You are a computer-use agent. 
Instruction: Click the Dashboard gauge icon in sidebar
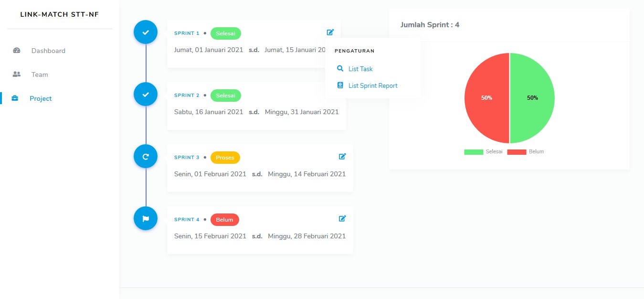[x=17, y=51]
